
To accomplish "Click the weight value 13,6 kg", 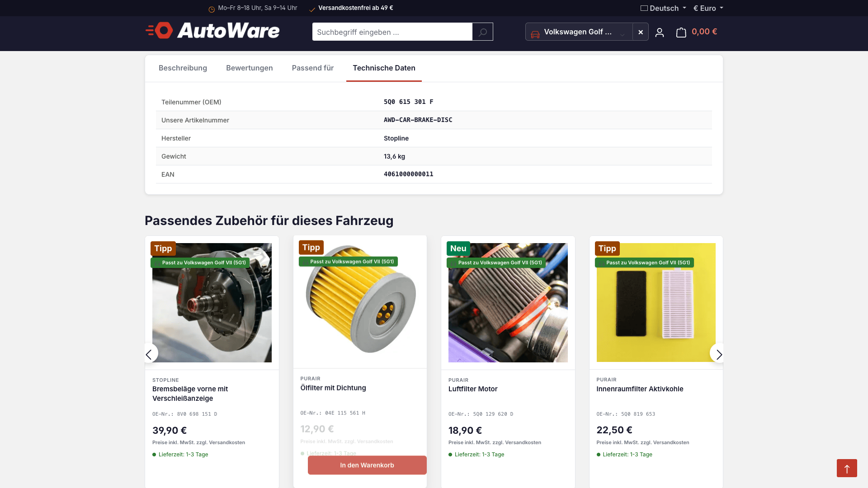I will [394, 156].
